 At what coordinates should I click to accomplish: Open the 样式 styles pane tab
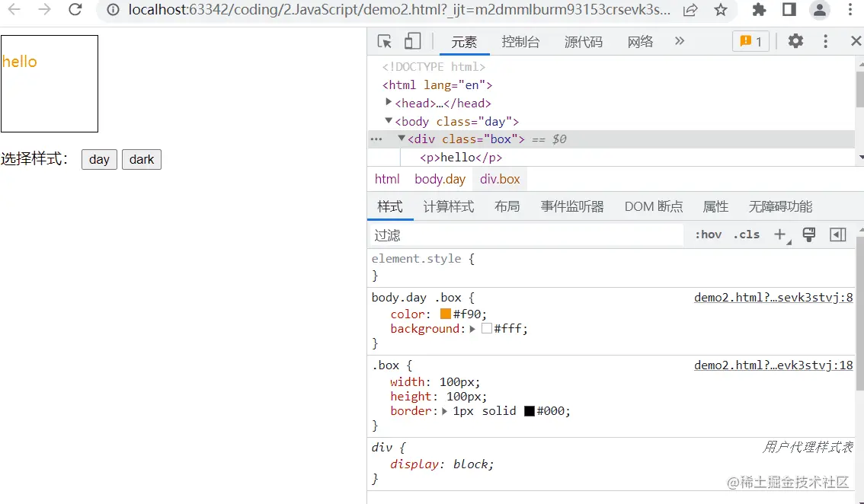390,206
